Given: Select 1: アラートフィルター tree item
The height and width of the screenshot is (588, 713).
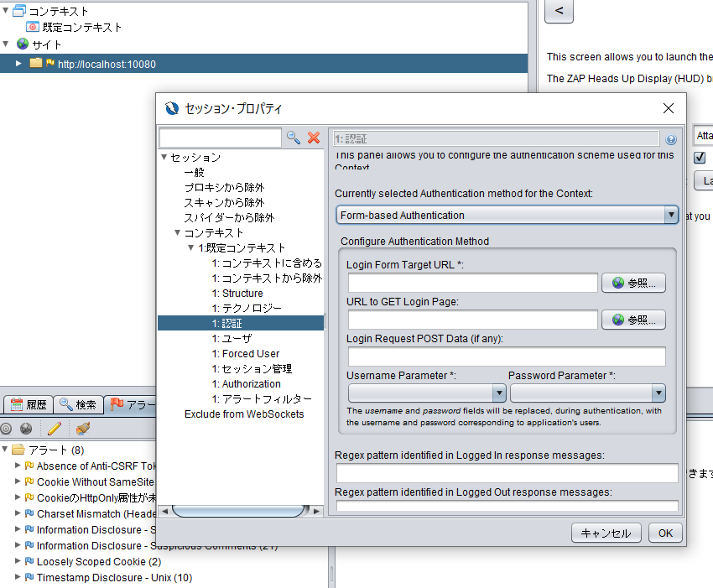Looking at the screenshot, I should coord(262,398).
